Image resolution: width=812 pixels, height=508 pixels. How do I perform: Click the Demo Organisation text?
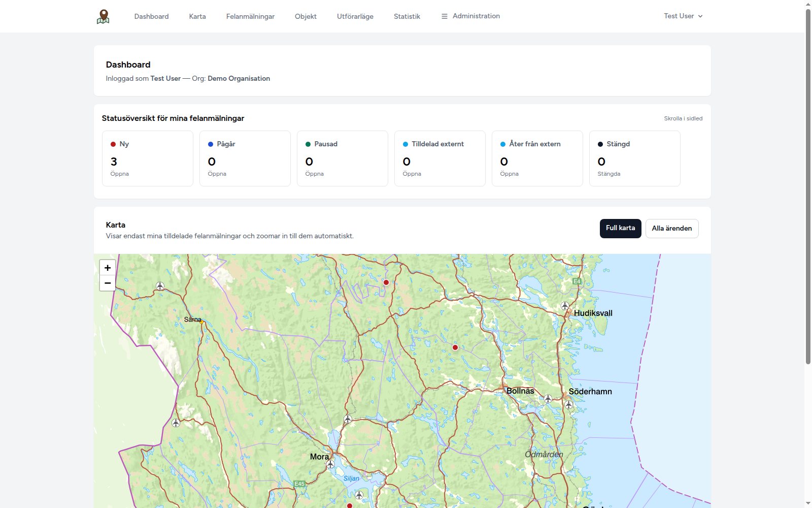coord(239,78)
